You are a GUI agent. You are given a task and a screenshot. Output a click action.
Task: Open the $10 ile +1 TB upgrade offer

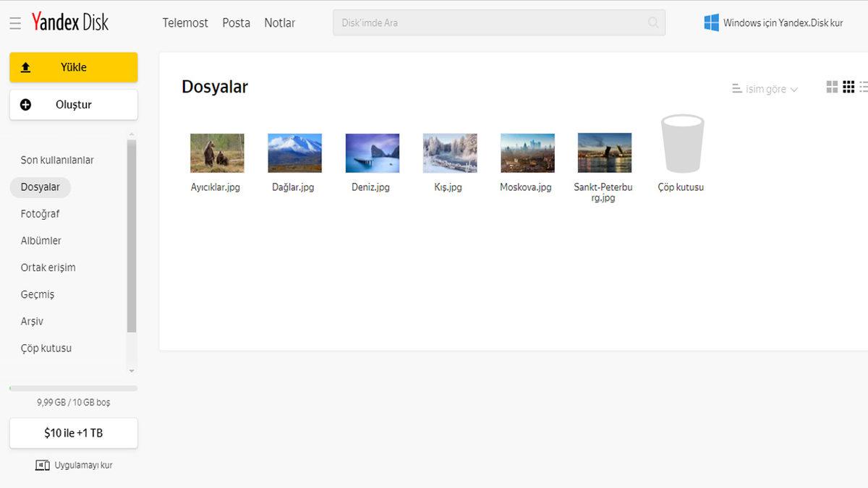pyautogui.click(x=73, y=433)
